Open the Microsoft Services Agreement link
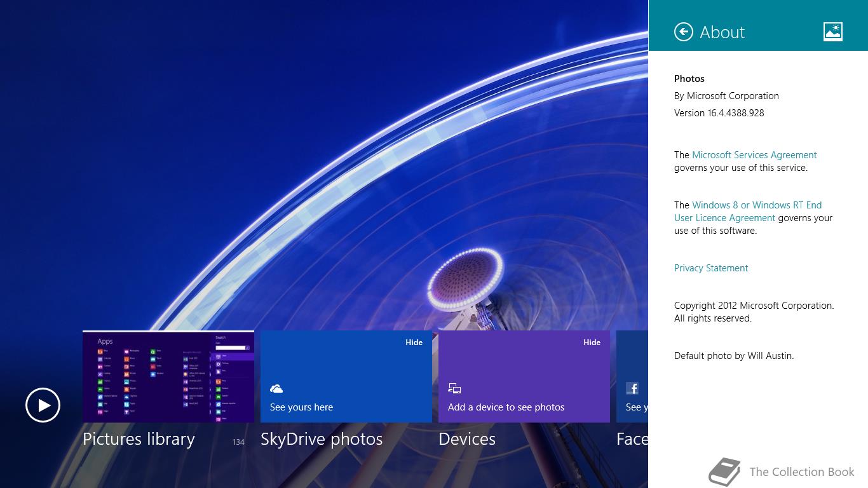This screenshot has height=488, width=868. 754,155
